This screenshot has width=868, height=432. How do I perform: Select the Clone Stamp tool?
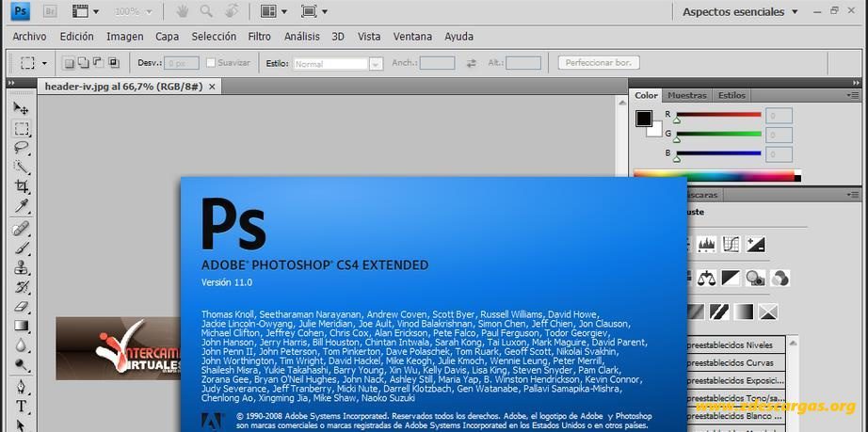(21, 267)
